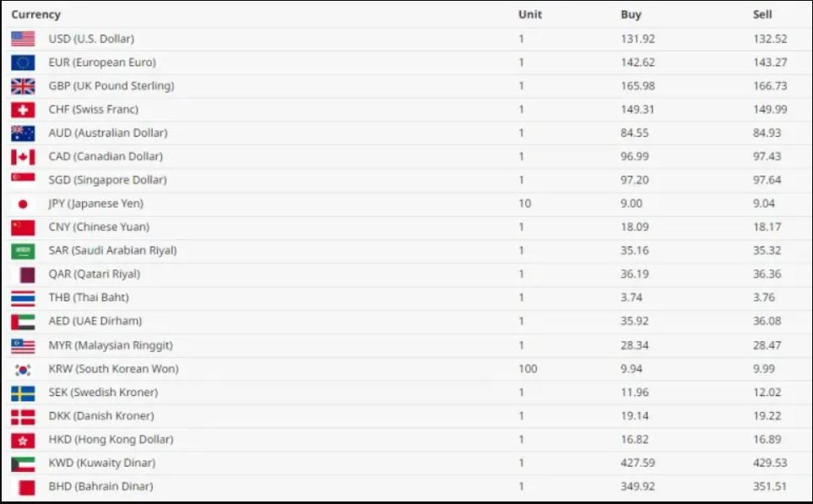This screenshot has height=504, width=813.
Task: Select the Canadian flag icon
Action: 23,157
